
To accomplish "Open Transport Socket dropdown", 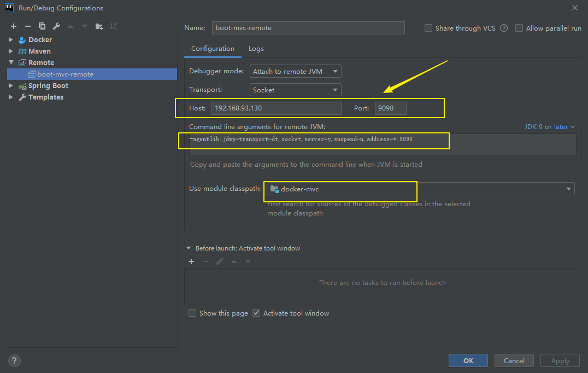I will pyautogui.click(x=296, y=90).
